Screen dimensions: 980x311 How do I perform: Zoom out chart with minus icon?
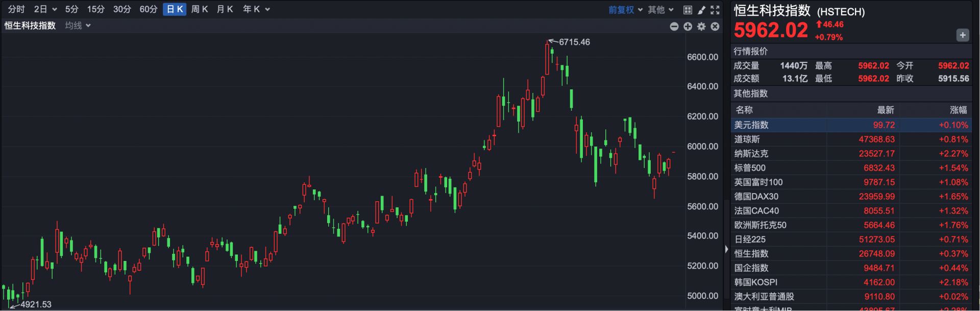pos(674,27)
